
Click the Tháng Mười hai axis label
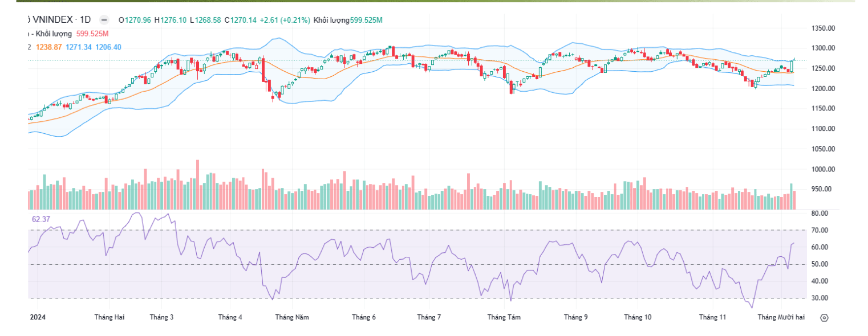[x=781, y=317]
